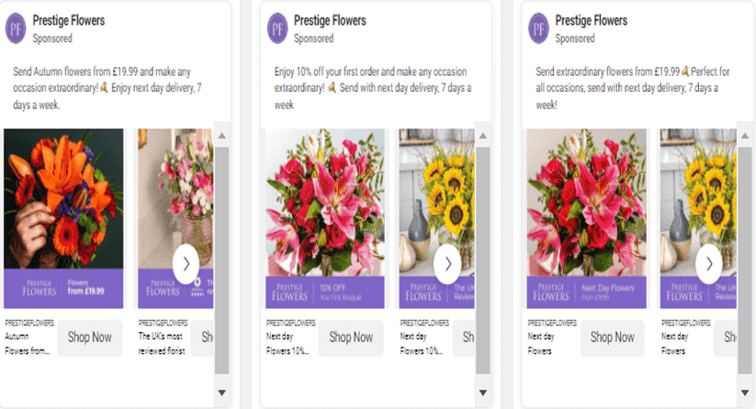Click Prestige Flowers title in third ad
The image size is (756, 409).
pos(591,21)
